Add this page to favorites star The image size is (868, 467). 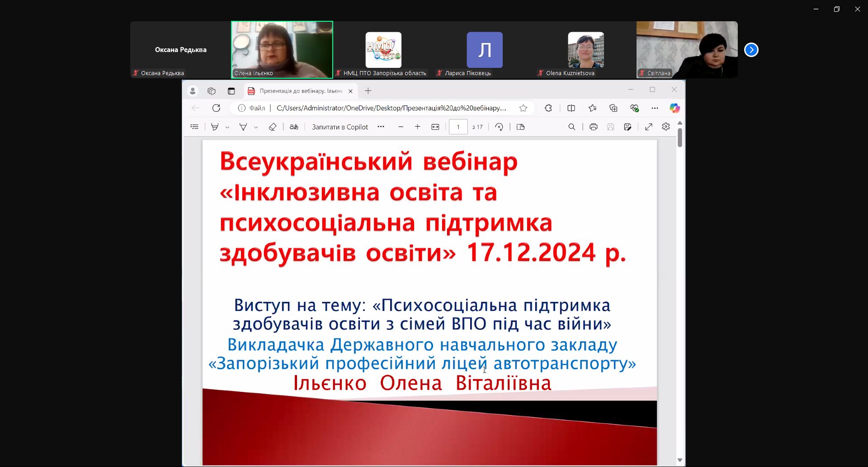coord(523,108)
